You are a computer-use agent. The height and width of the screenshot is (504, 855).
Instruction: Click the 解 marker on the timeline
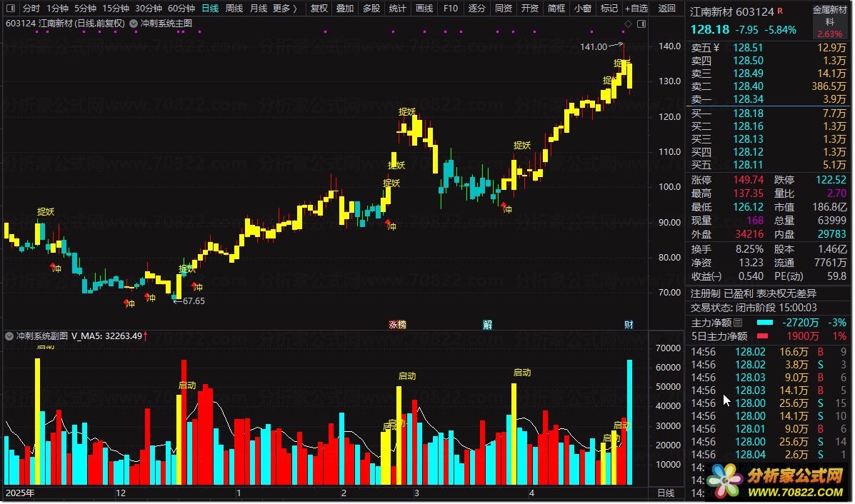tap(487, 324)
